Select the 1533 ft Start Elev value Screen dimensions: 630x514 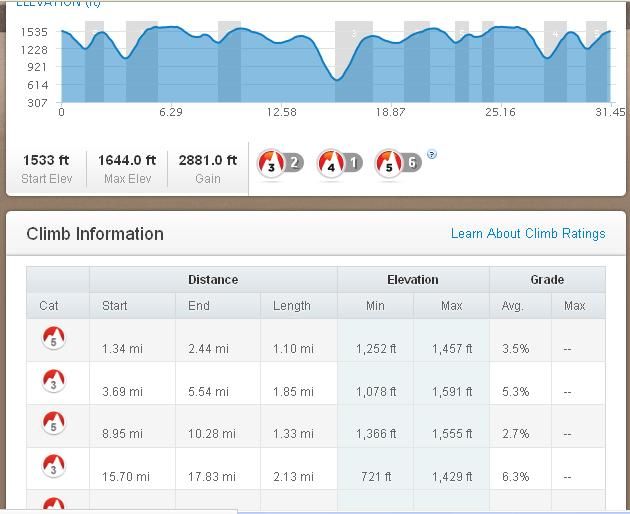(46, 160)
